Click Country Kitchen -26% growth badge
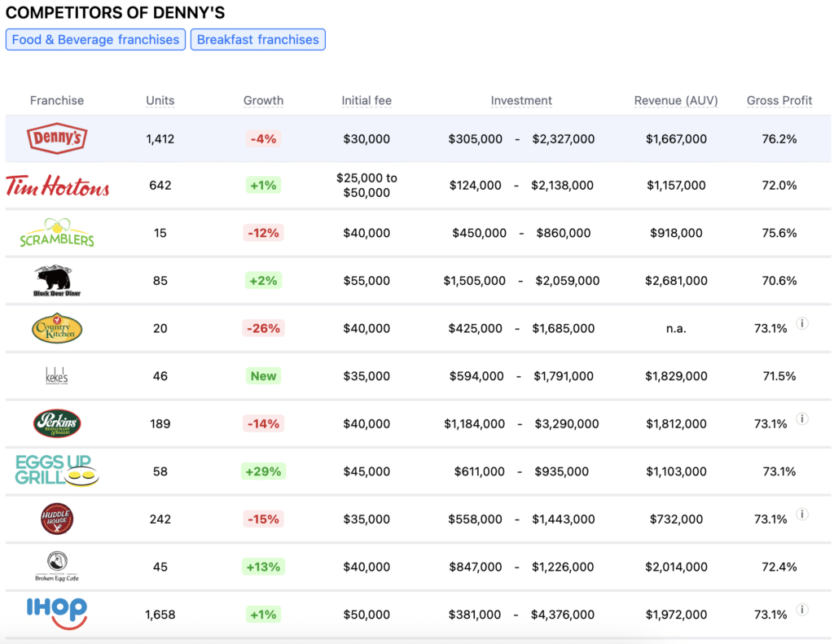 [263, 328]
